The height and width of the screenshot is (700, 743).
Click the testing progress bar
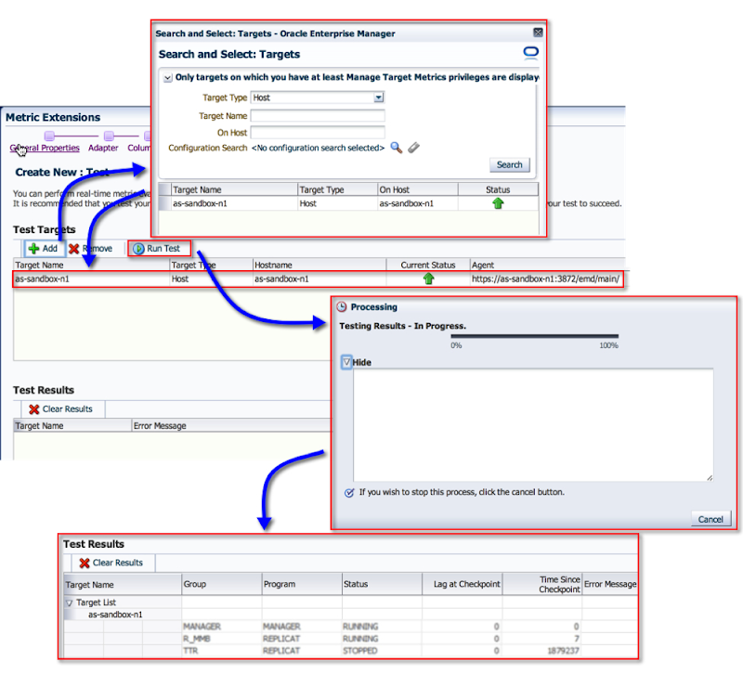tap(535, 336)
